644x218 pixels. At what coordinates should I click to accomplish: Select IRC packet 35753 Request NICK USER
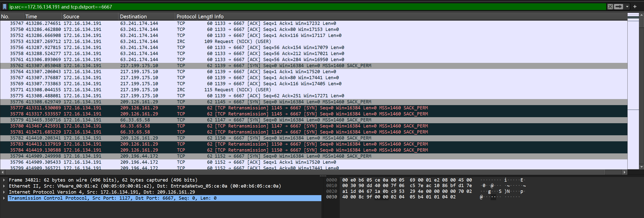point(314,41)
